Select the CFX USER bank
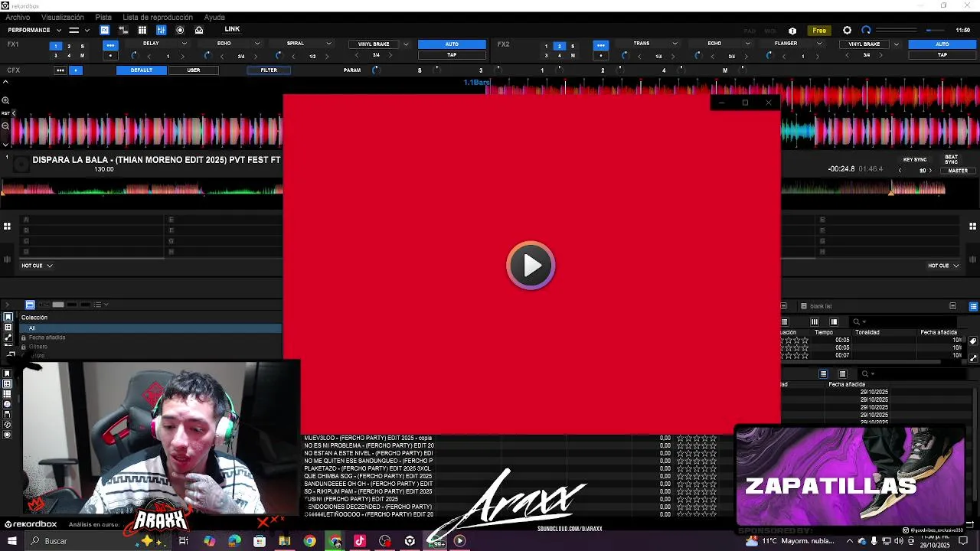 tap(194, 70)
